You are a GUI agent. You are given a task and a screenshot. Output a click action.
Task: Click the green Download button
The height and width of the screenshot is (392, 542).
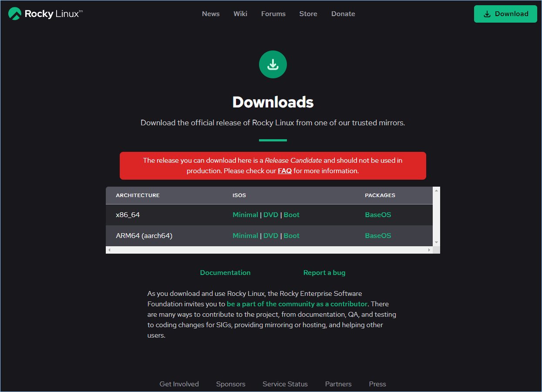[x=505, y=14]
